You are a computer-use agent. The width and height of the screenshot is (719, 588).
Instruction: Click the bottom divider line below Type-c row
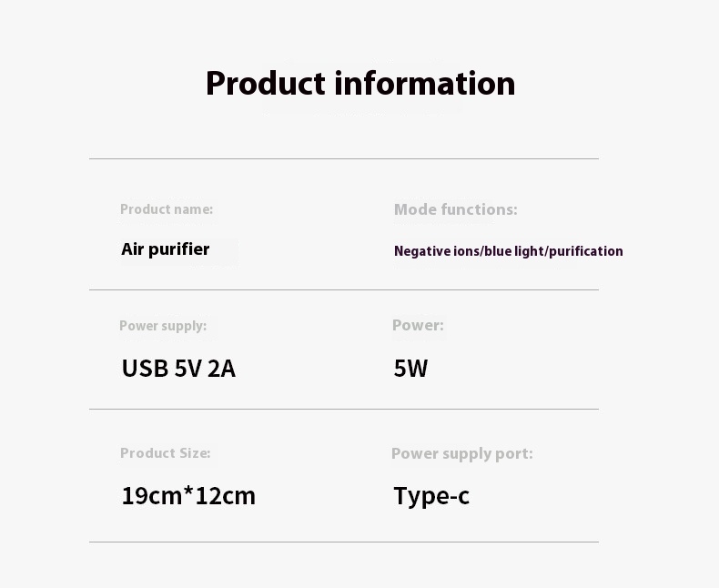(344, 542)
